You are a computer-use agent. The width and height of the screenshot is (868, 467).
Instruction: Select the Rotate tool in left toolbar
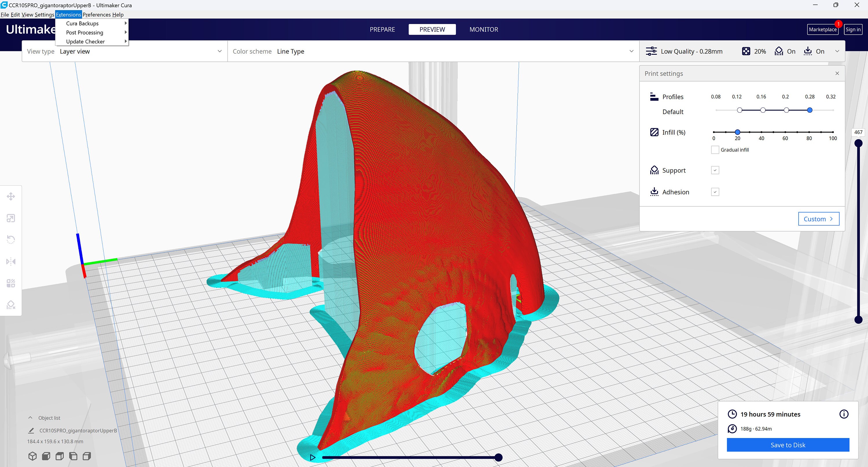[x=11, y=240]
